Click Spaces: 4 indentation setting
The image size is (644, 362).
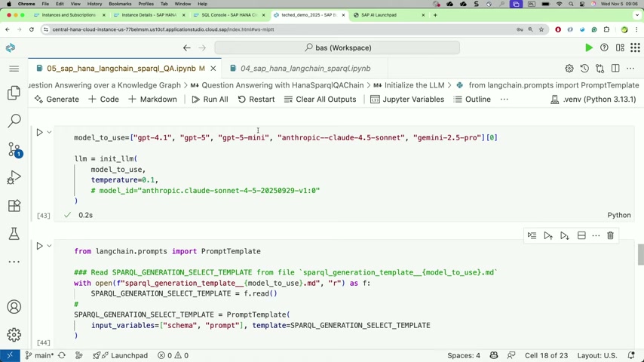[x=464, y=355]
